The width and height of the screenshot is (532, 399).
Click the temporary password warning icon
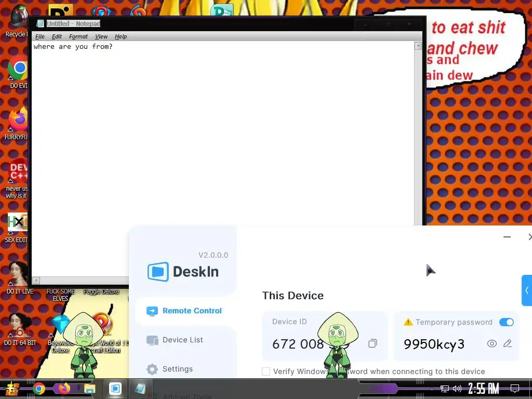tap(408, 322)
